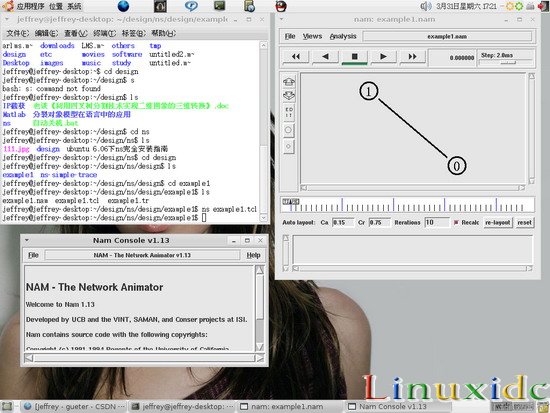Select node 0 in topology
The width and height of the screenshot is (550, 413).
[x=456, y=165]
